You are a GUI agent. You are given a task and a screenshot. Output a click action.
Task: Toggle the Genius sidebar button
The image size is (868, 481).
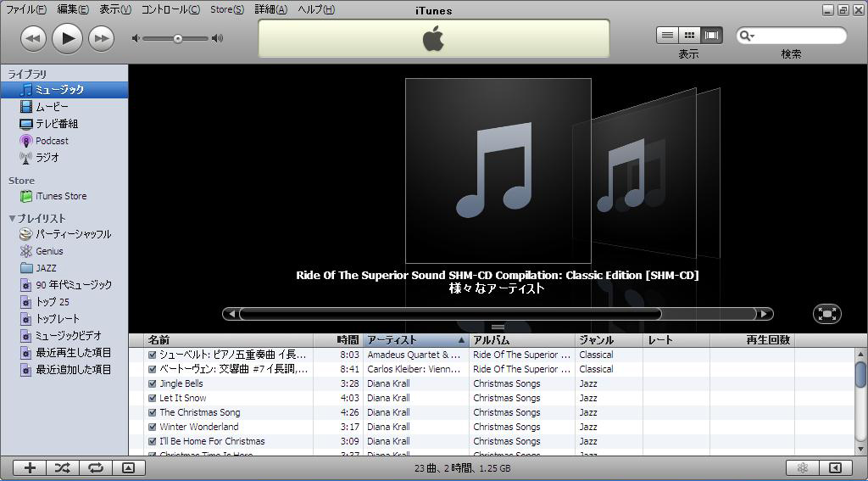tap(835, 468)
